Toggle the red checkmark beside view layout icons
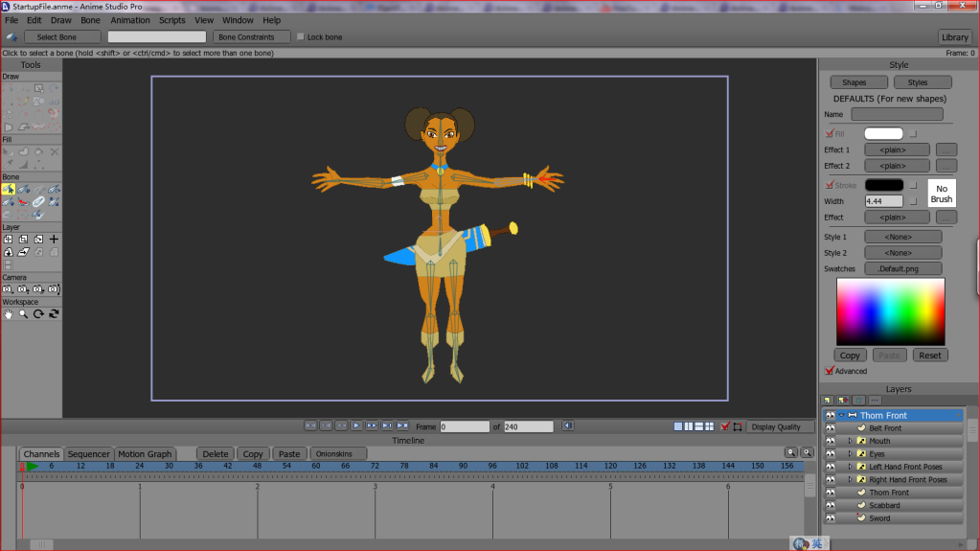The height and width of the screenshot is (551, 980). coord(725,426)
